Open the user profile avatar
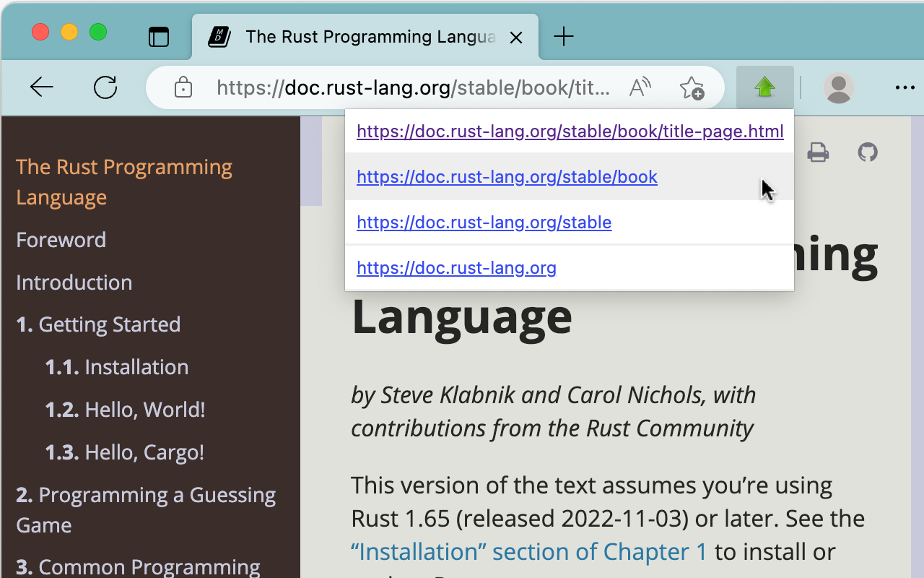This screenshot has width=924, height=578. [x=839, y=87]
